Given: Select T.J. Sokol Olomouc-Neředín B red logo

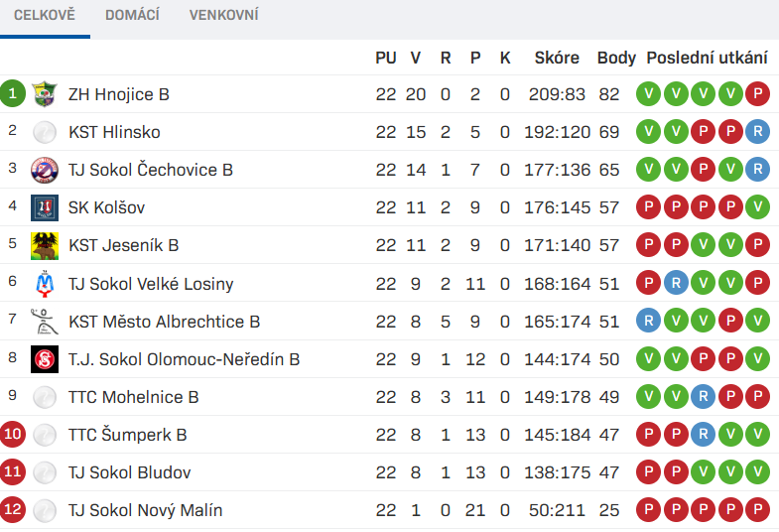Looking at the screenshot, I should point(45,359).
